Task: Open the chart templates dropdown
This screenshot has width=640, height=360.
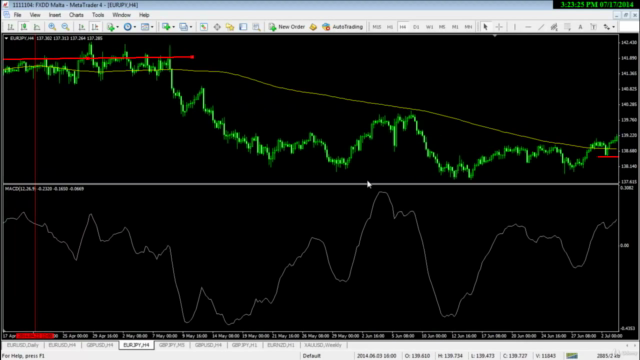Action: (147, 27)
